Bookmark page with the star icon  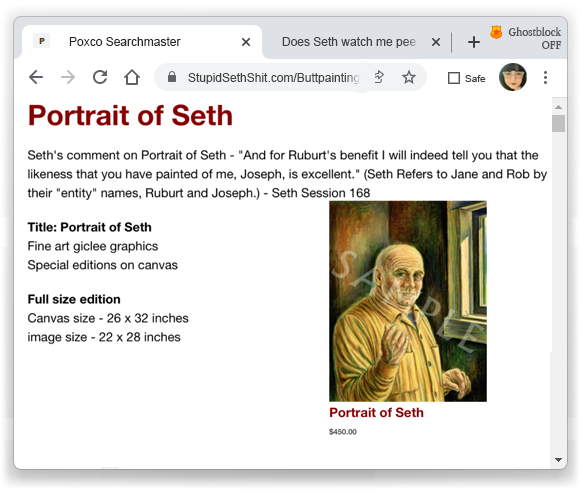coord(409,77)
